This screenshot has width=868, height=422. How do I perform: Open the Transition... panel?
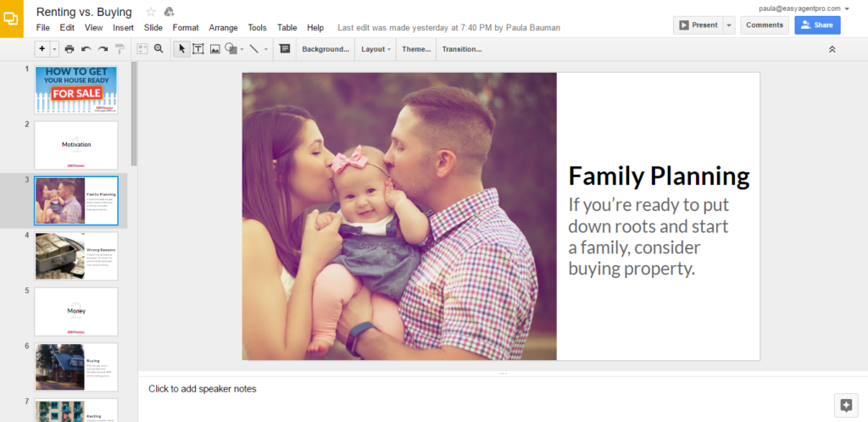pos(462,49)
